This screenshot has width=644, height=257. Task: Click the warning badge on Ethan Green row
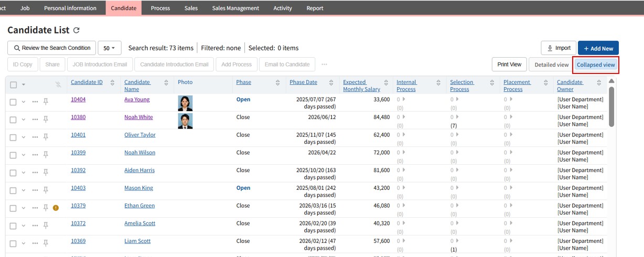(56, 208)
